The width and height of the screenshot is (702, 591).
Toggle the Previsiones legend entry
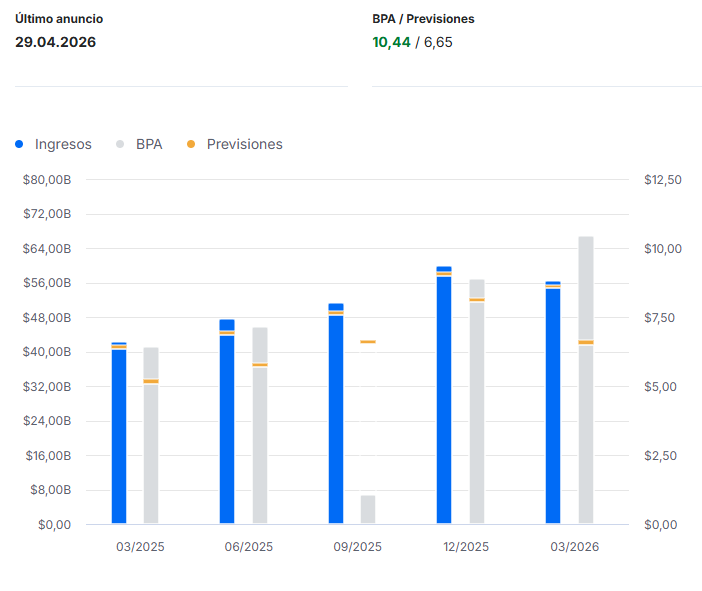235,144
